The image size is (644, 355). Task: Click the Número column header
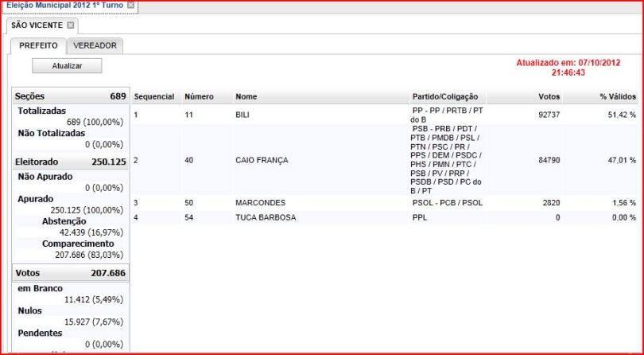(x=199, y=96)
